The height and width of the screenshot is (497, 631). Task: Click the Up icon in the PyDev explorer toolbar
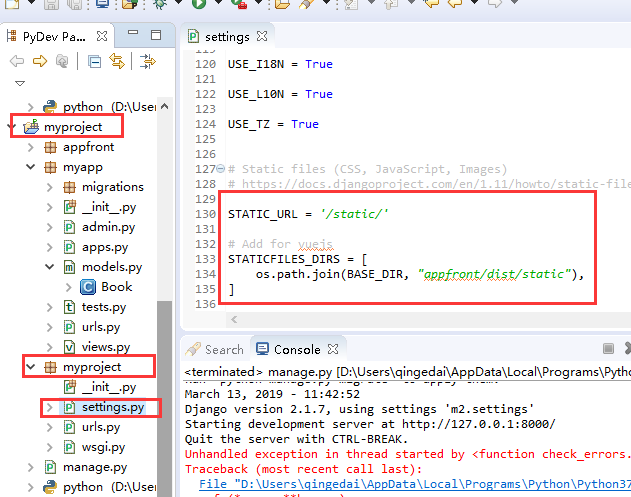point(62,62)
